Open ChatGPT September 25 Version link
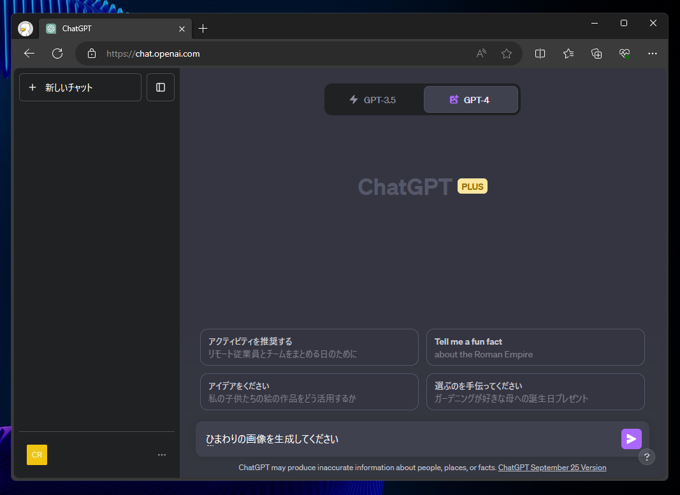The height and width of the screenshot is (495, 680). [x=552, y=467]
